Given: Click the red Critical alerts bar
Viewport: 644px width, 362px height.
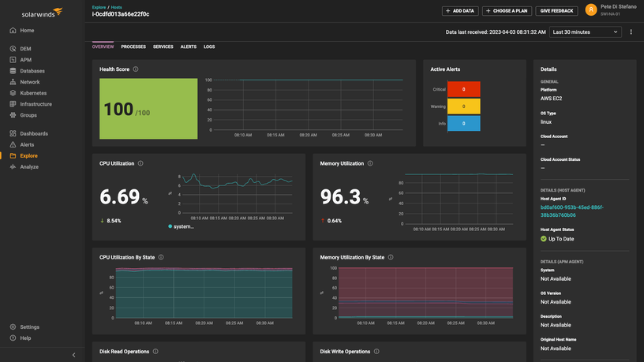Looking at the screenshot, I should point(463,89).
